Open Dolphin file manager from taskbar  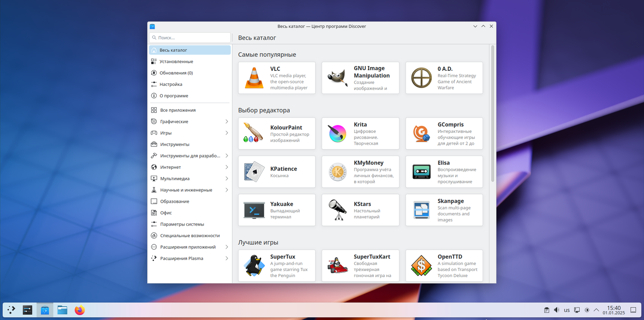coord(62,310)
